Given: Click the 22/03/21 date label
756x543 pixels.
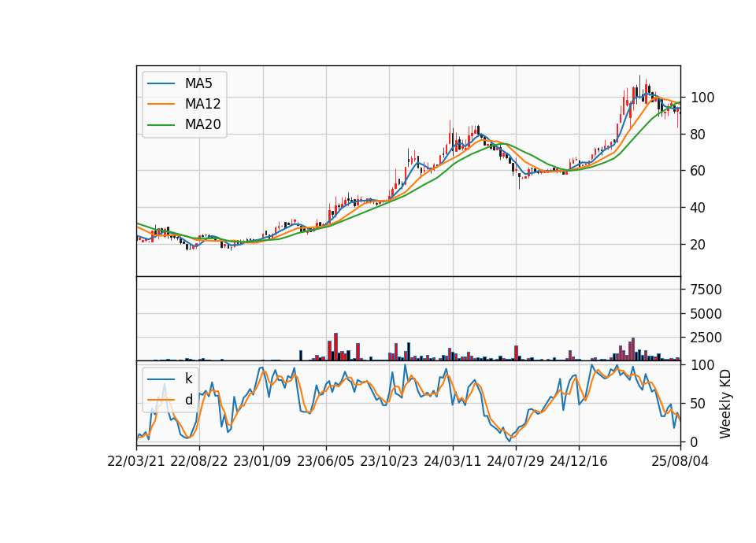Looking at the screenshot, I should click(136, 461).
